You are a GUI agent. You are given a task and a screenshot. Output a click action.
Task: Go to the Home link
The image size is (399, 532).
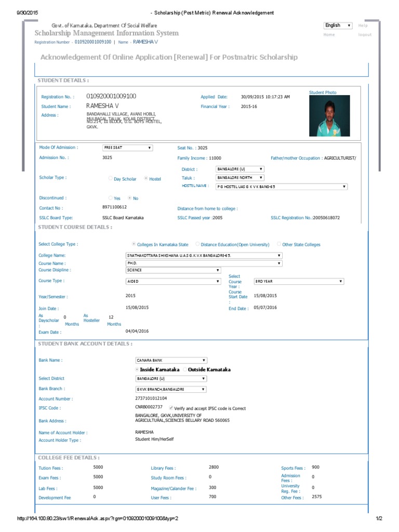[x=329, y=35]
